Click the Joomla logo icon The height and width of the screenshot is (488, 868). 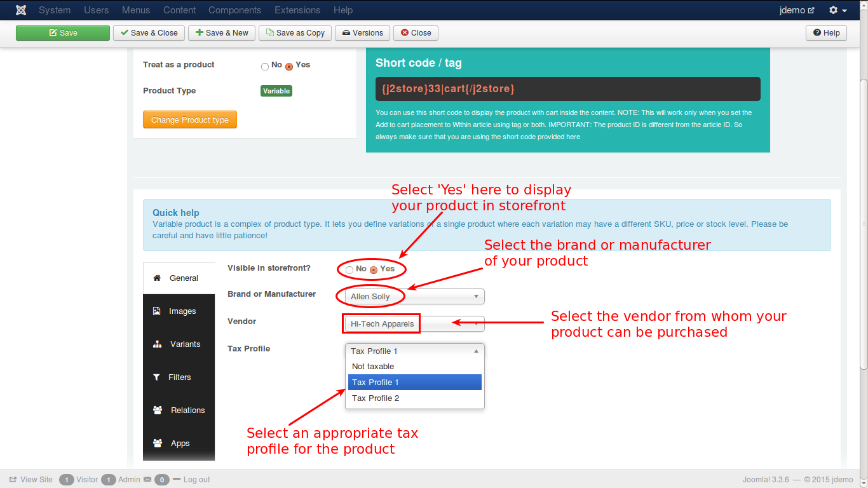click(x=21, y=10)
